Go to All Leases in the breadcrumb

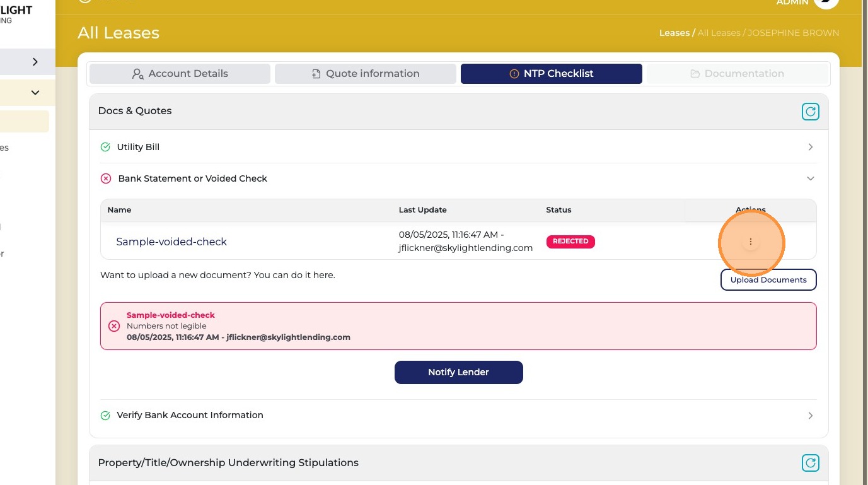(719, 33)
